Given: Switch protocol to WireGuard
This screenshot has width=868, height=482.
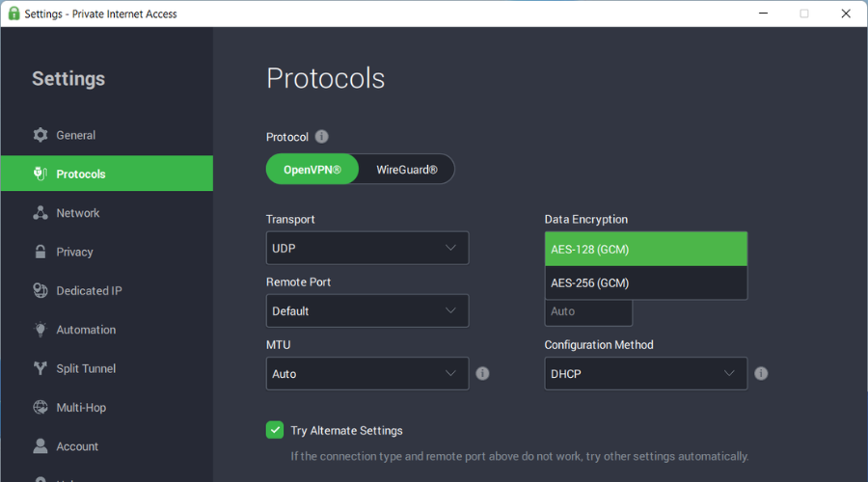Looking at the screenshot, I should point(406,170).
